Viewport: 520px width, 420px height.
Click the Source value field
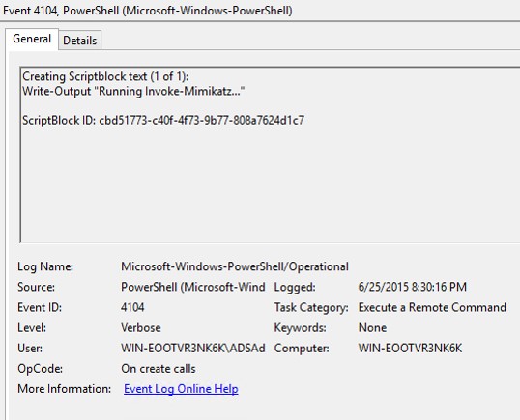[x=193, y=287]
